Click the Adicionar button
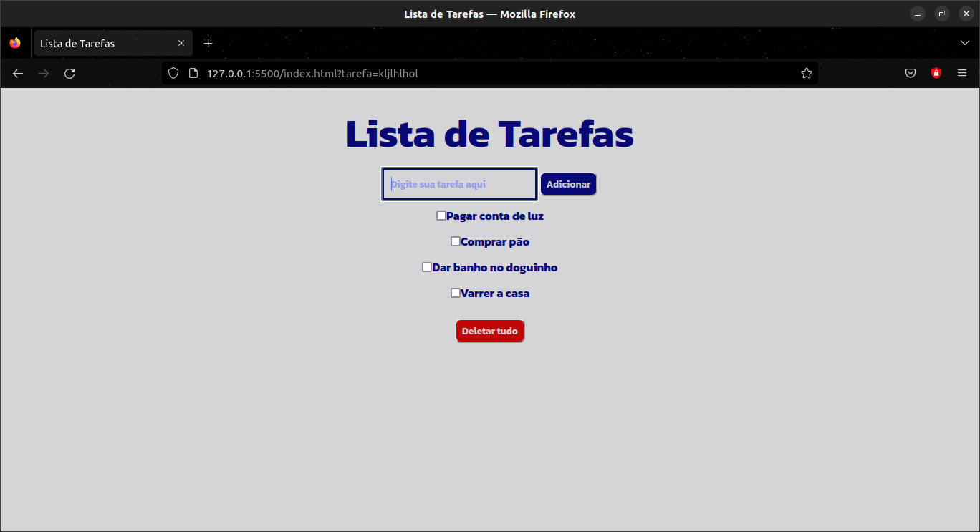Screen dimensions: 980x532 (568, 184)
